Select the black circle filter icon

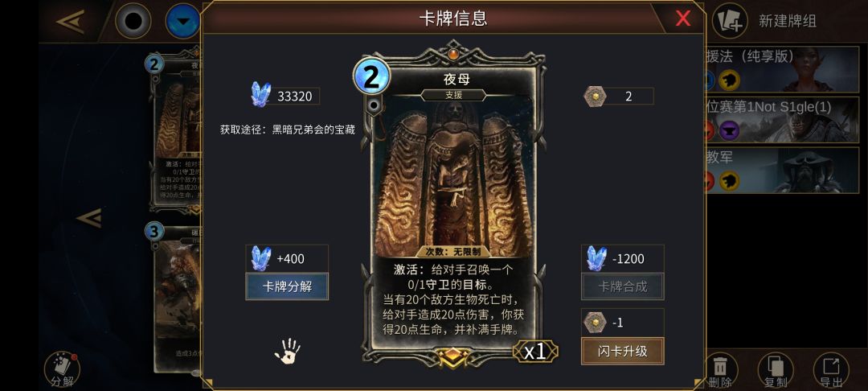point(133,21)
